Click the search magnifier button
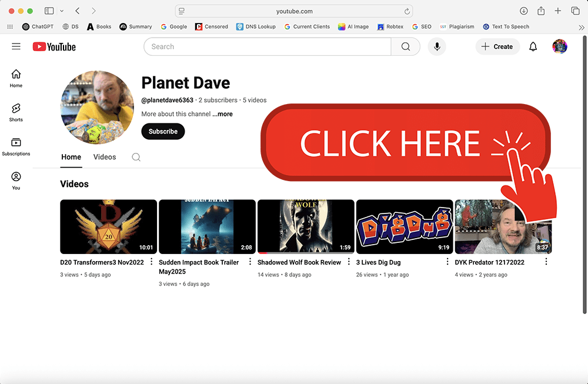Image resolution: width=588 pixels, height=384 pixels. pyautogui.click(x=405, y=46)
